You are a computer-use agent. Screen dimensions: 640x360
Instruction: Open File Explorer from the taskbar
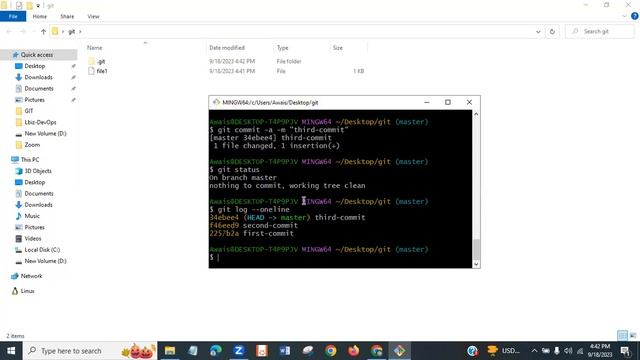[x=170, y=351]
